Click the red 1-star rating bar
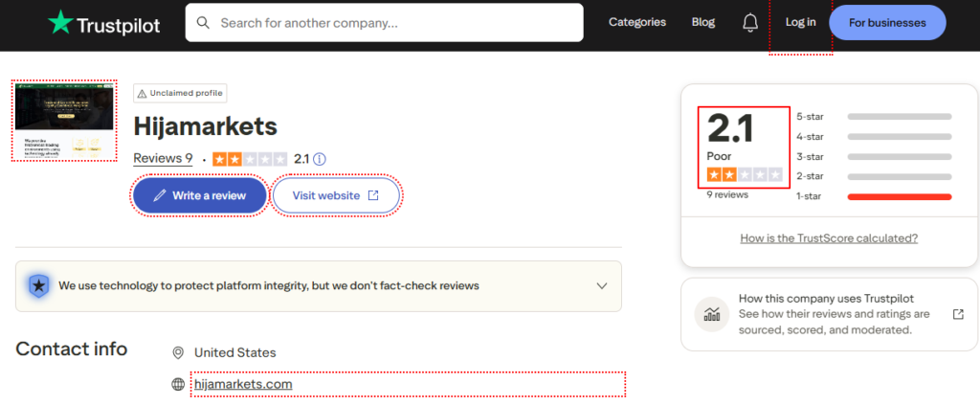Image resolution: width=980 pixels, height=406 pixels. [900, 196]
